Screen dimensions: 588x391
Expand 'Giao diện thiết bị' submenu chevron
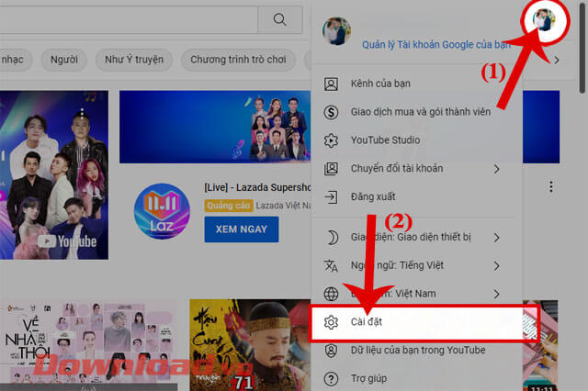[496, 238]
